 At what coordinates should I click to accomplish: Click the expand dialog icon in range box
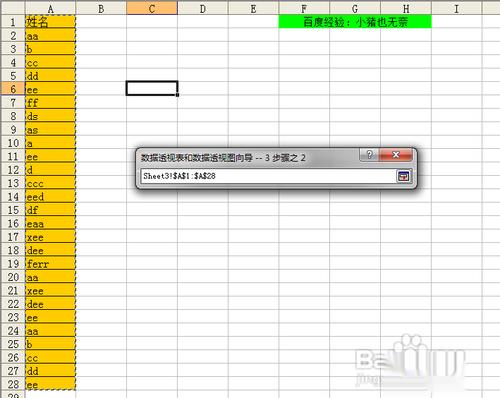404,176
